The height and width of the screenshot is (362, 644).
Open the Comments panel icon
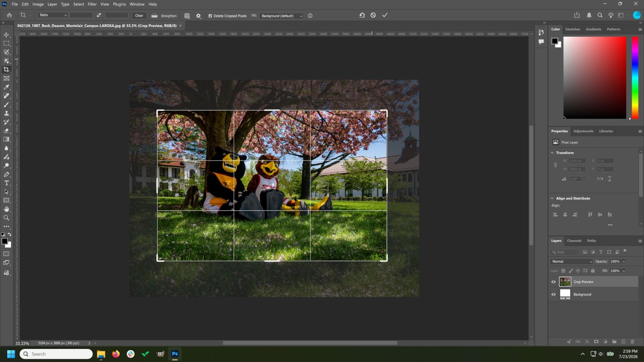541,42
